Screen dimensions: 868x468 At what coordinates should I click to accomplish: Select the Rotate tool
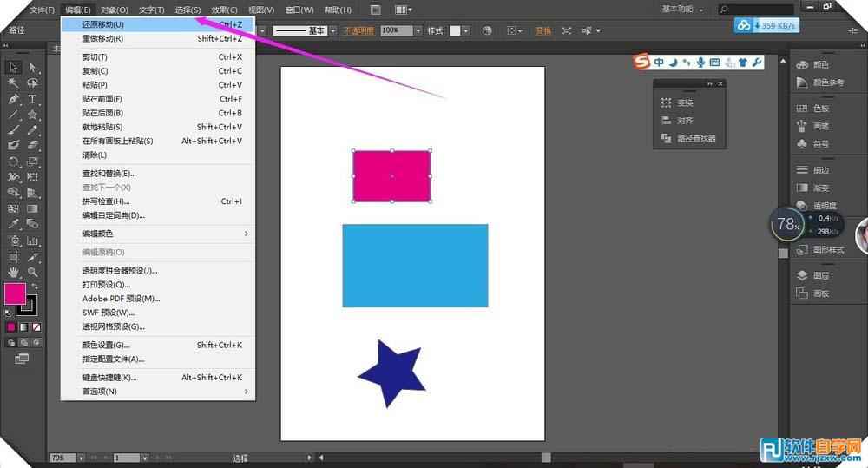pyautogui.click(x=13, y=161)
